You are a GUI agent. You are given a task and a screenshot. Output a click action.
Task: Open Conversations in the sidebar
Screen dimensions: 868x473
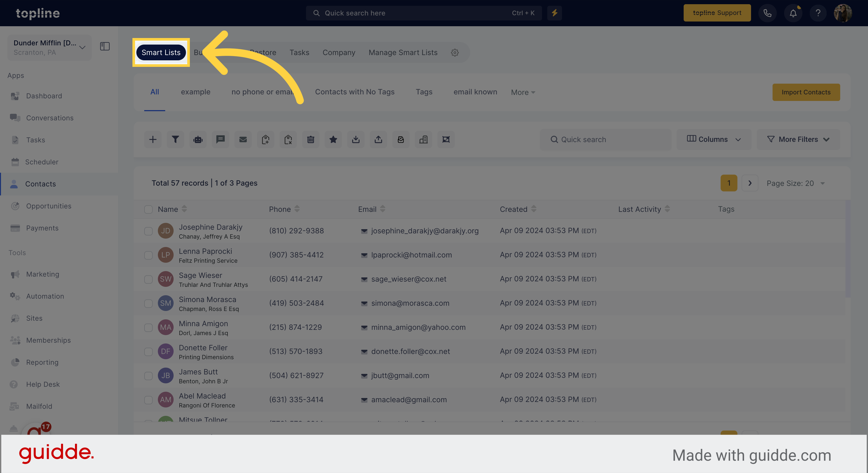coord(50,118)
